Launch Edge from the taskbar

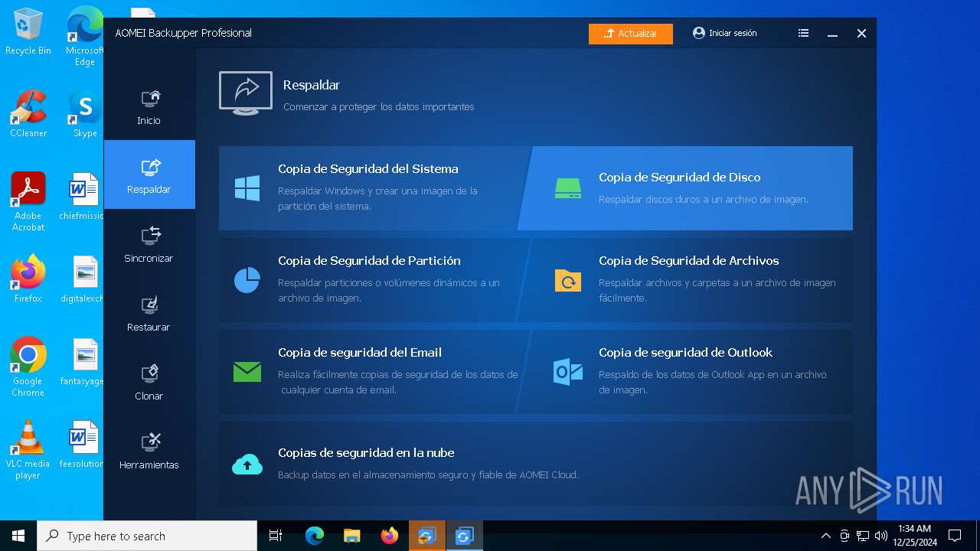[315, 536]
